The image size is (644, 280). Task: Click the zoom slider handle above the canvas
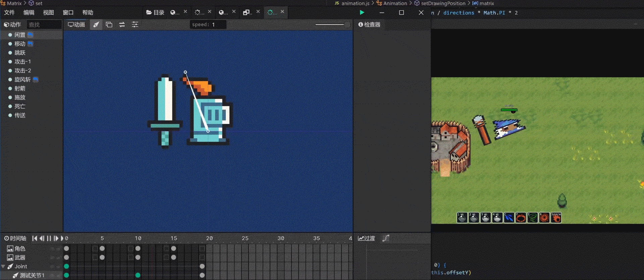347,25
